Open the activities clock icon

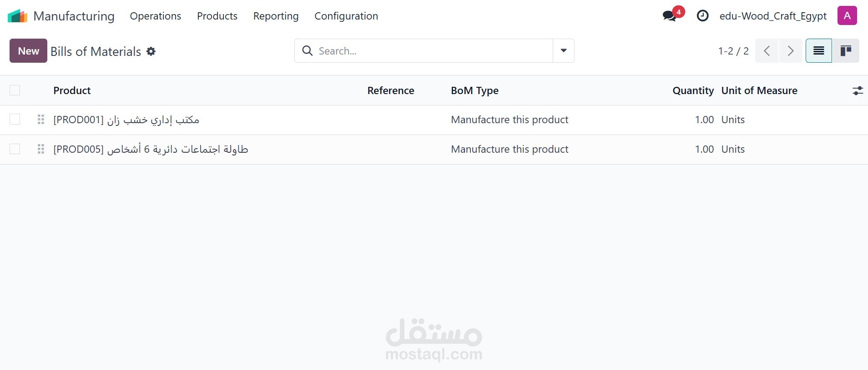(702, 16)
